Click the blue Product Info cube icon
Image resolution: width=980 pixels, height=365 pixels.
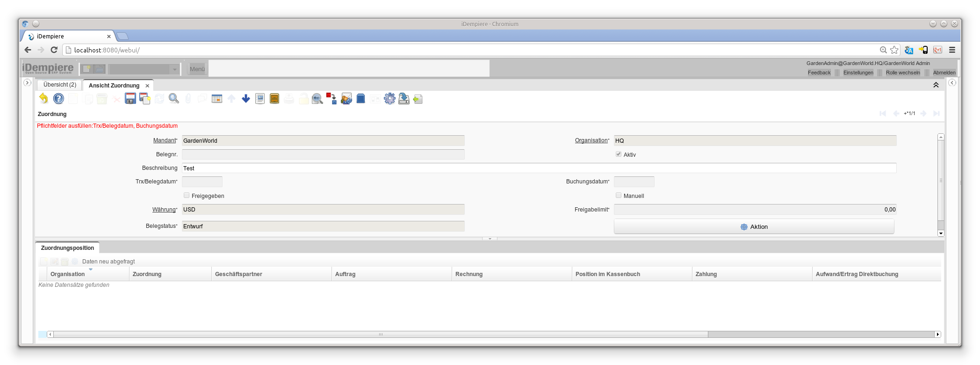(x=360, y=98)
